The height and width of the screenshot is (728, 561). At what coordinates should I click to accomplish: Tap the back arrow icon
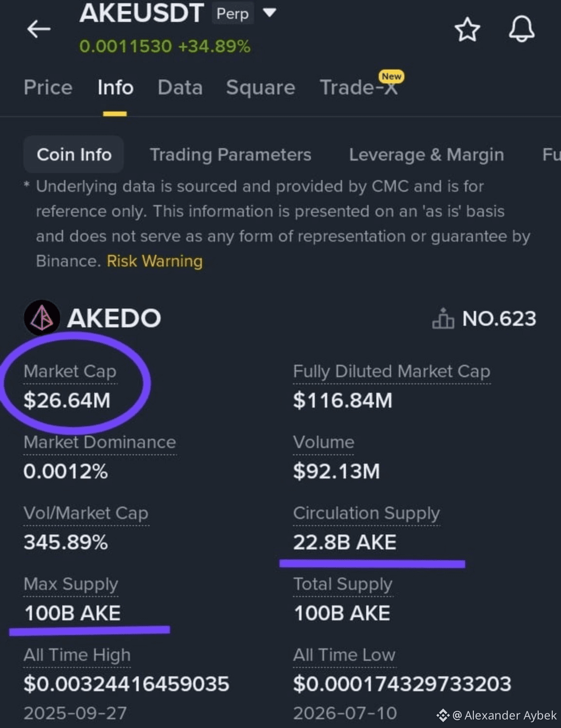(39, 29)
